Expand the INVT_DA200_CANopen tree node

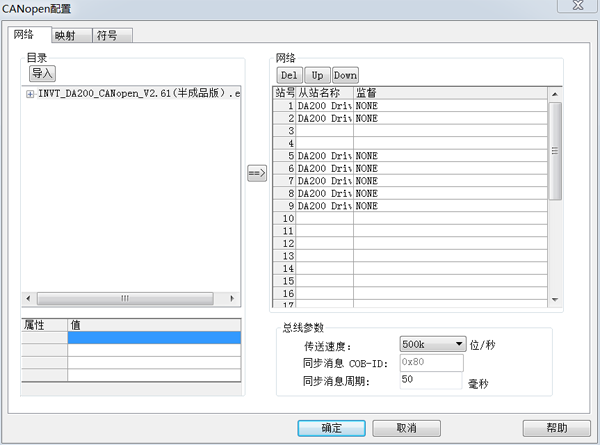[x=30, y=94]
